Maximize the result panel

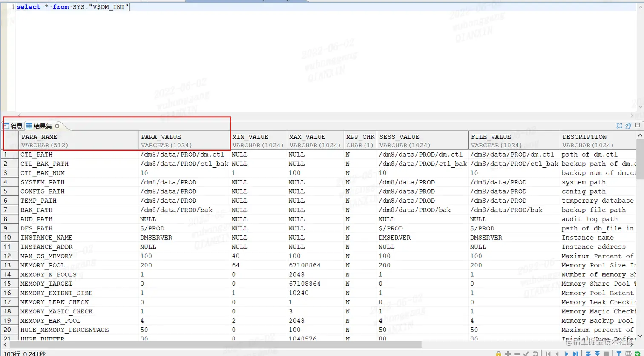(x=638, y=126)
